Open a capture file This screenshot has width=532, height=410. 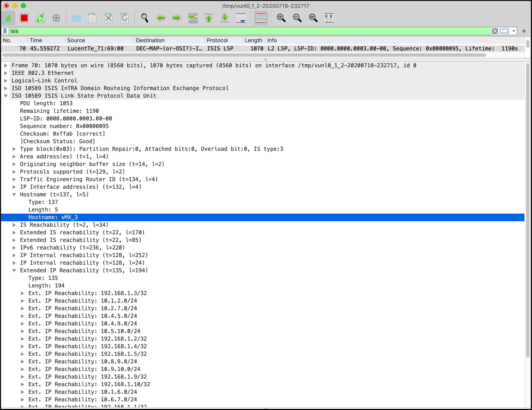click(x=76, y=18)
